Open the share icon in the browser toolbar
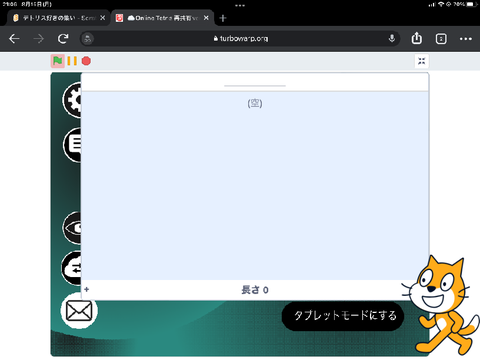The height and width of the screenshot is (360, 480). (417, 38)
